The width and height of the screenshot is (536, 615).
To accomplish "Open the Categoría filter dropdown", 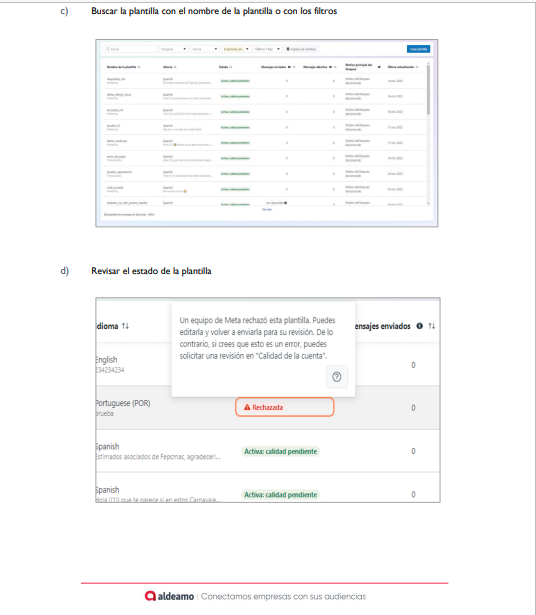I will (x=173, y=49).
